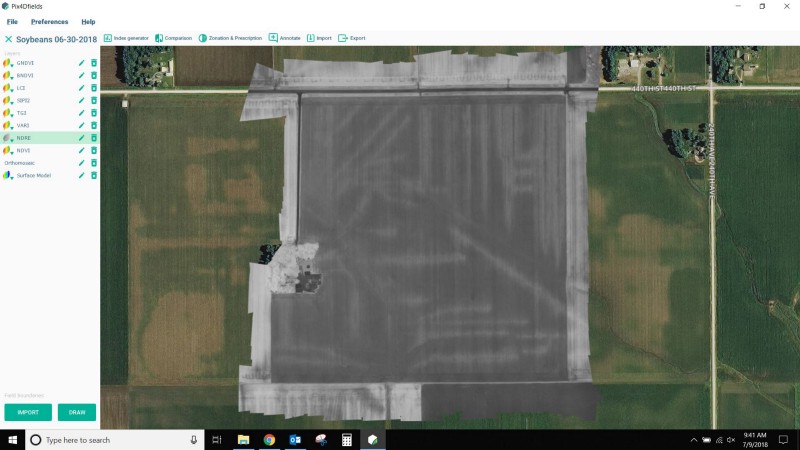This screenshot has width=800, height=450.
Task: Open the Comparison tool
Action: pyautogui.click(x=173, y=38)
